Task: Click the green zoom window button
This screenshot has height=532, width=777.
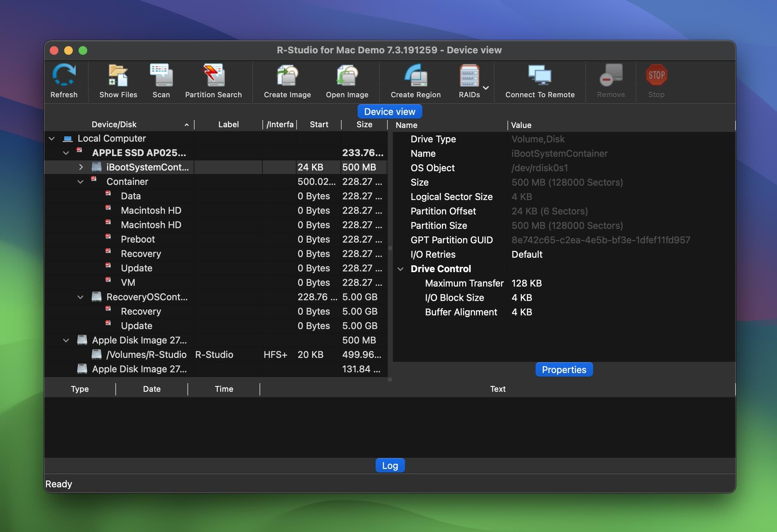Action: pos(83,50)
